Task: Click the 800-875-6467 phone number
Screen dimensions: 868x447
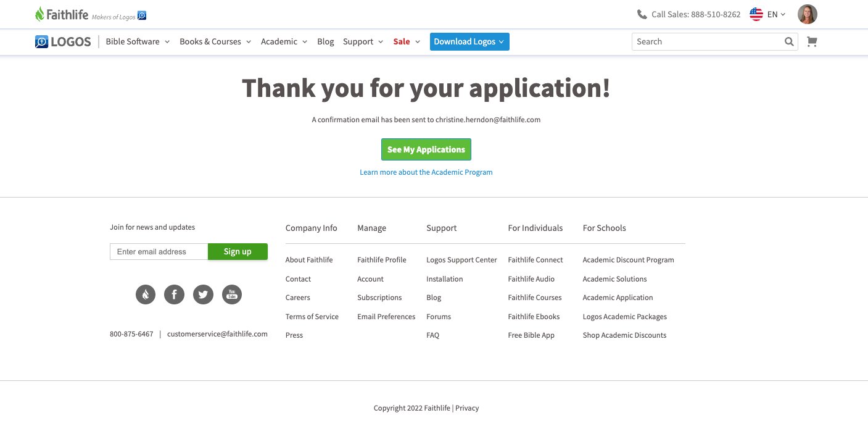Action: click(x=131, y=334)
